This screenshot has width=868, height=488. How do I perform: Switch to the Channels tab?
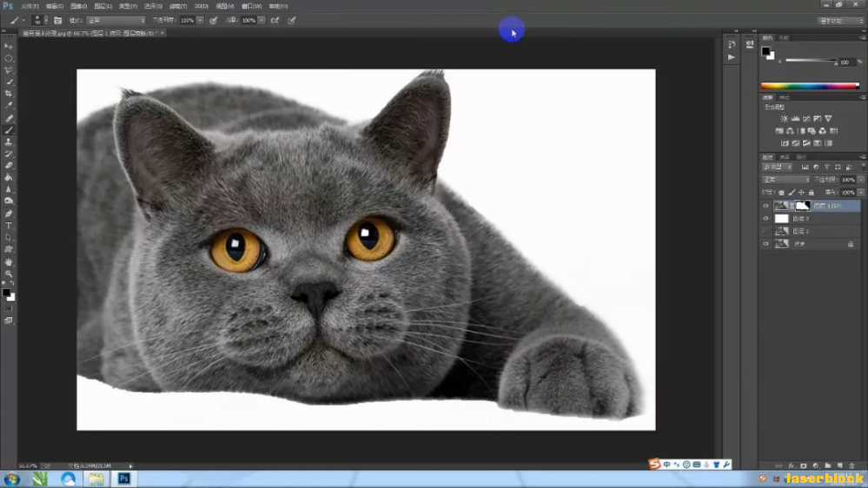(785, 157)
